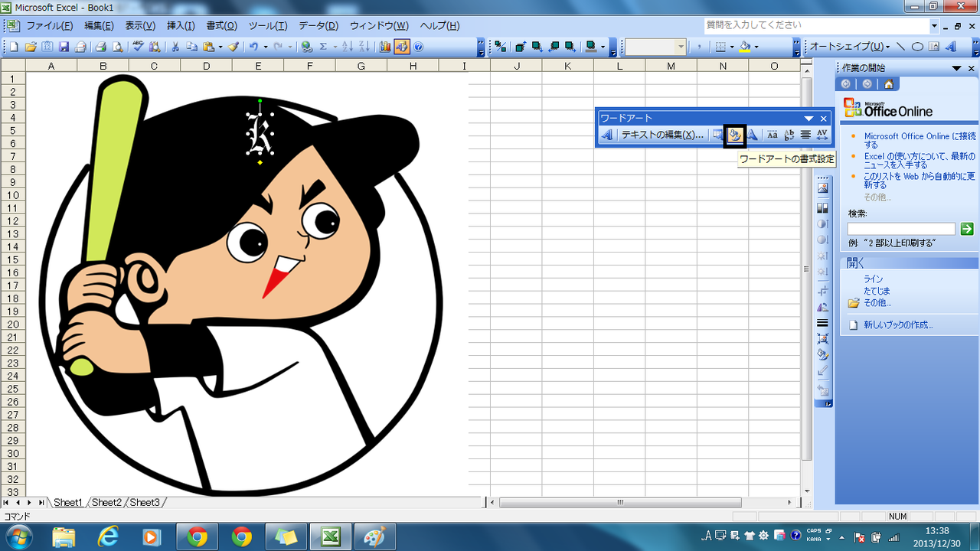980x551 pixels.
Task: Open the ヘルプ(H) menu
Action: click(x=439, y=25)
